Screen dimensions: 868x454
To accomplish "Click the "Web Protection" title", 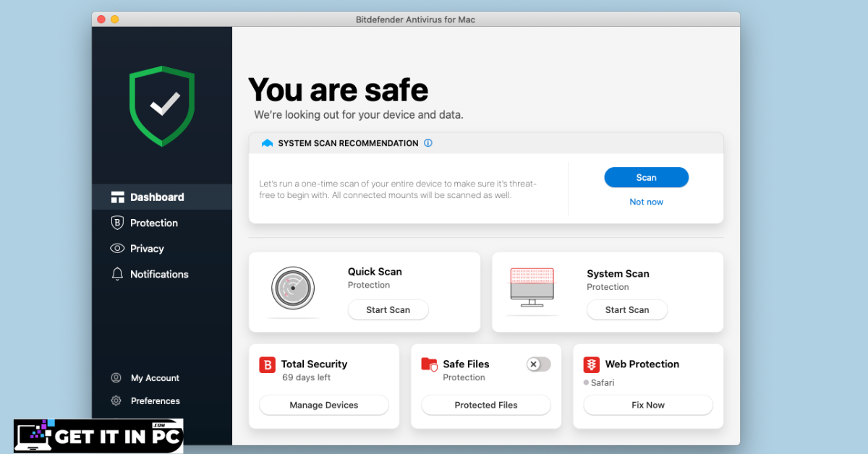I will pyautogui.click(x=642, y=364).
